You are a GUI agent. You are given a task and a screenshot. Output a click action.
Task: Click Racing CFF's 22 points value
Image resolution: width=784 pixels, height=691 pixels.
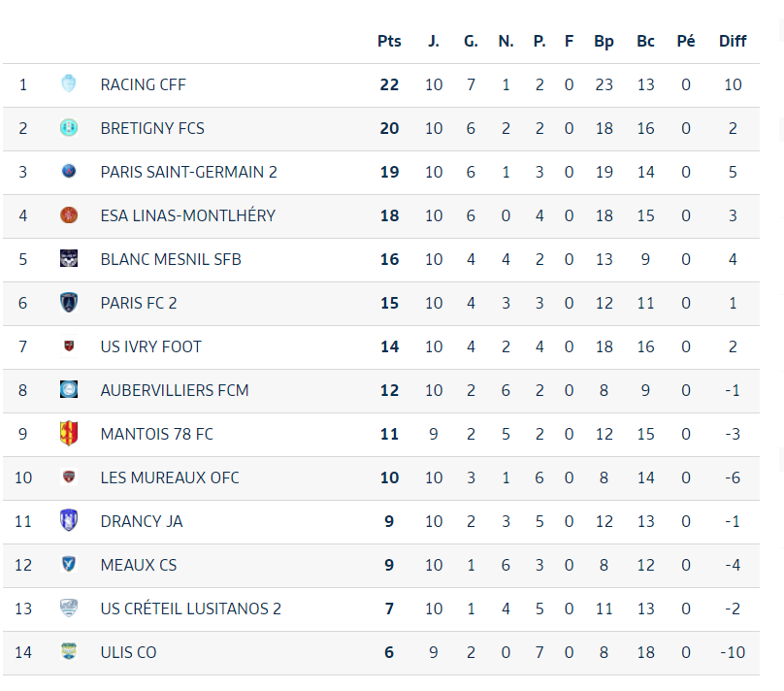tap(389, 84)
